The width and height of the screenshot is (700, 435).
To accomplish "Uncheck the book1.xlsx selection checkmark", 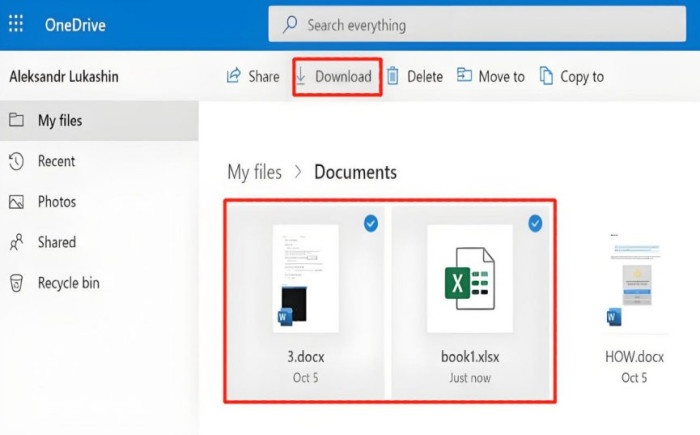I will 534,224.
